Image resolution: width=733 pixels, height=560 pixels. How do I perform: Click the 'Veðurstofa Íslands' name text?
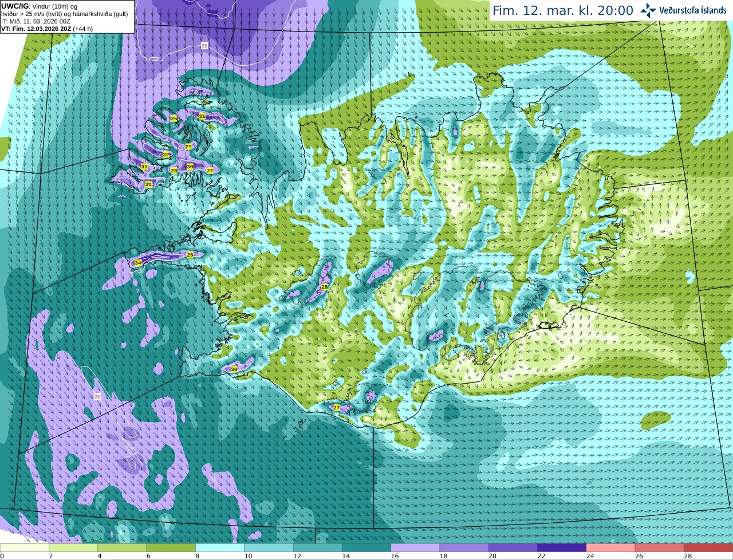coord(693,10)
